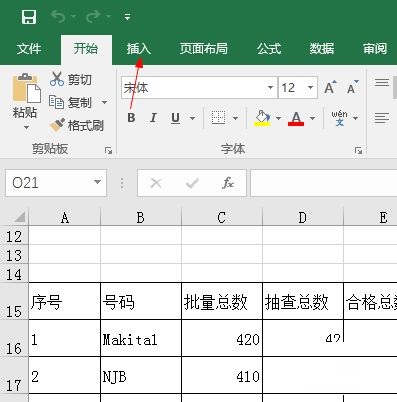Screen dimensions: 397x402
Task: Expand the Borders dropdown arrow
Action: coord(235,118)
